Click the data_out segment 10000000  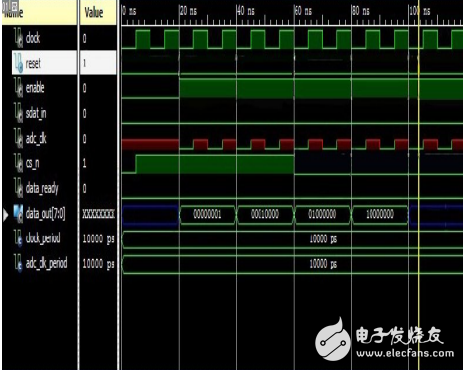click(x=380, y=214)
